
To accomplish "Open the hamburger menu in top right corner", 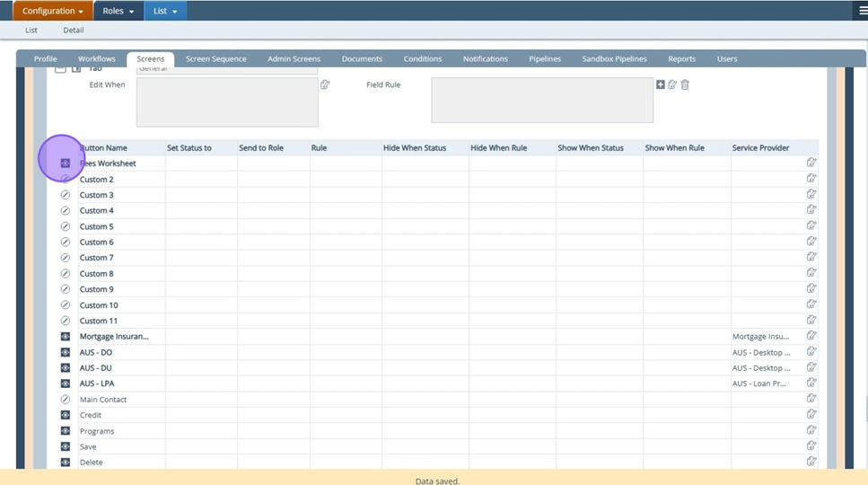I will [863, 11].
